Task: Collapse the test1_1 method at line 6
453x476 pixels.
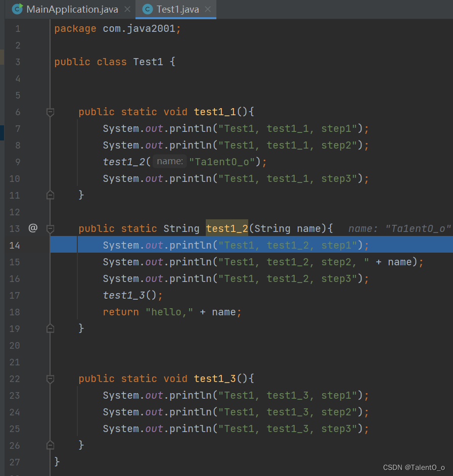Action: (51, 112)
